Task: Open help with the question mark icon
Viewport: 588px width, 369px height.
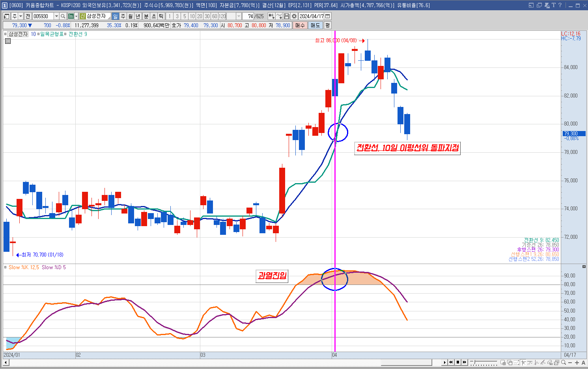Action: [560, 5]
